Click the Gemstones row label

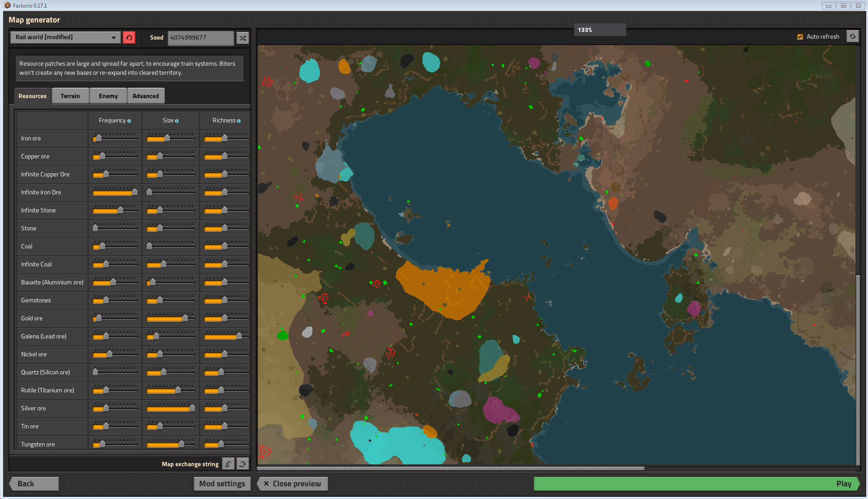tap(36, 300)
